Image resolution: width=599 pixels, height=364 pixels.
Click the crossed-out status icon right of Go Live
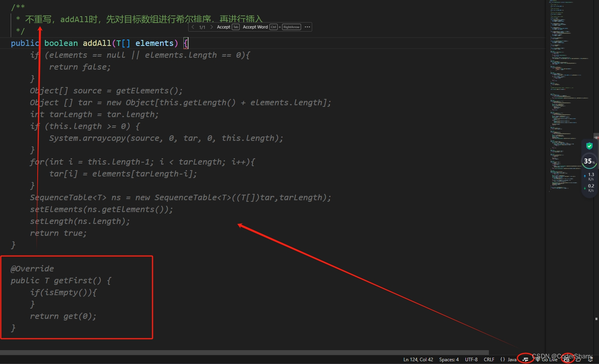567,359
